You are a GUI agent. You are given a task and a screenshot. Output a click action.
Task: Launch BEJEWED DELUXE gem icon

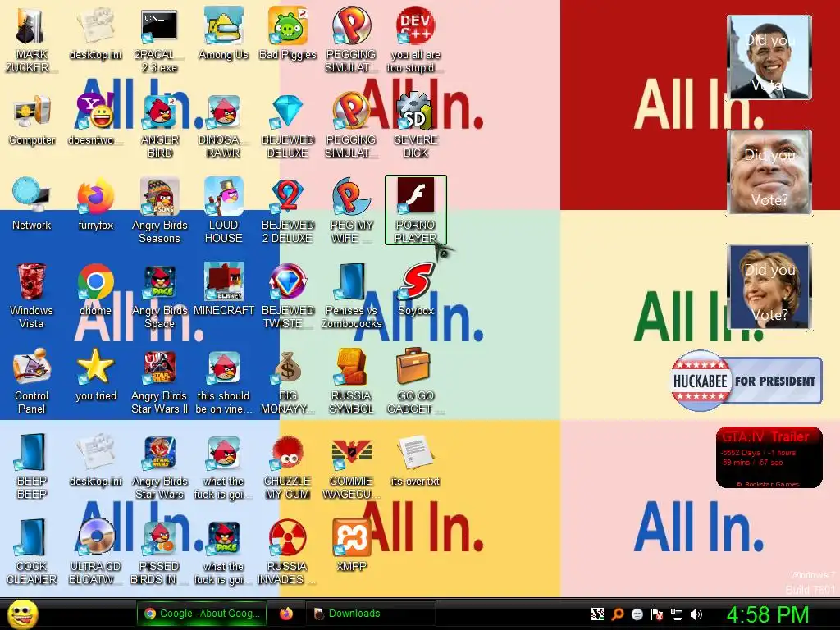coord(288,126)
